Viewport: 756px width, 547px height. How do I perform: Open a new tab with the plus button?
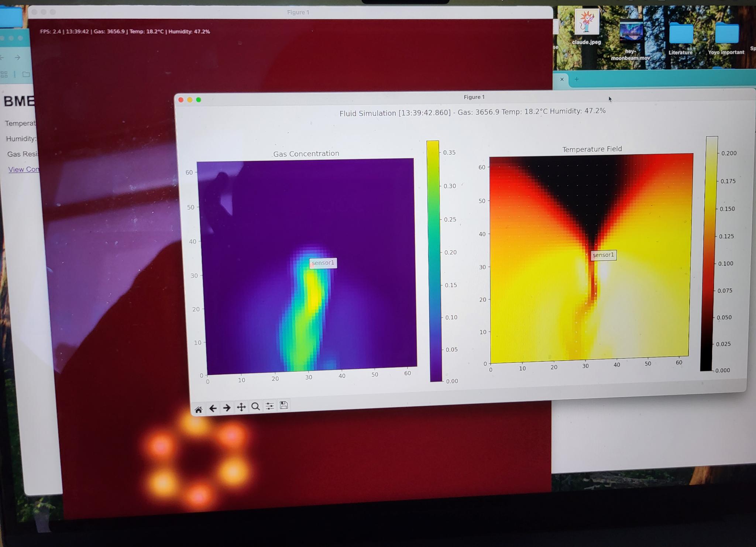577,79
